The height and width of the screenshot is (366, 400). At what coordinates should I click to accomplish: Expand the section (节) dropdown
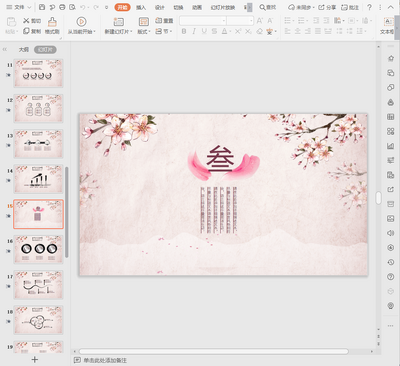pos(164,31)
